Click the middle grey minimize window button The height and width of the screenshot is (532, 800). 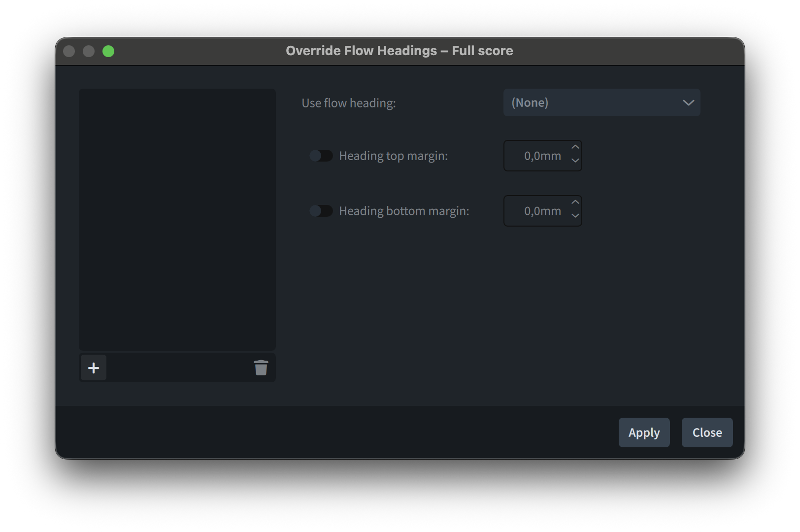pos(89,51)
